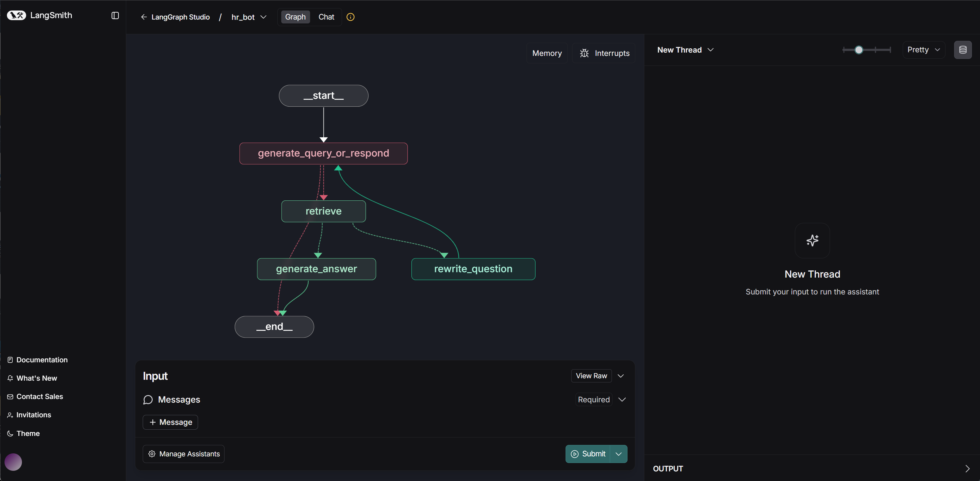The width and height of the screenshot is (980, 481).
Task: Click the LangGraph Studio breadcrumb
Action: pos(180,17)
